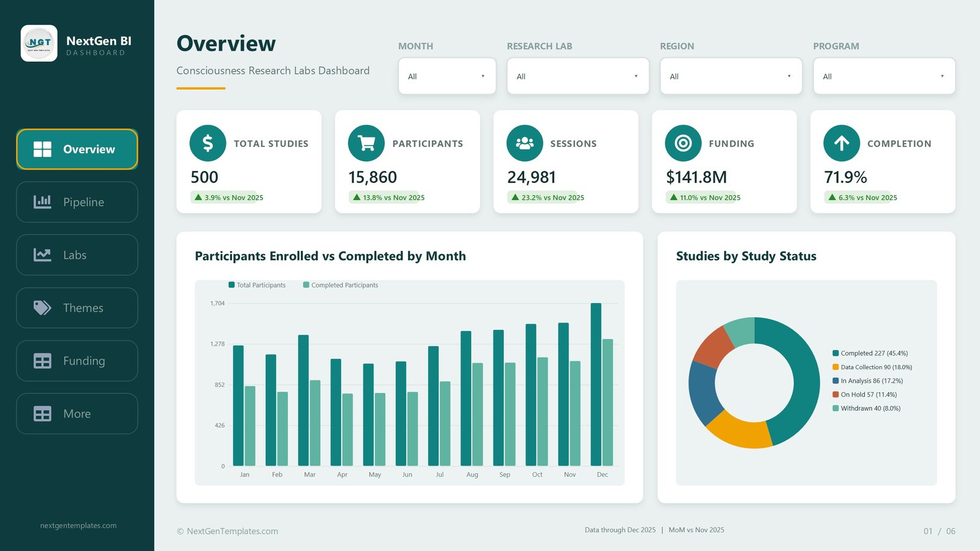Image resolution: width=980 pixels, height=551 pixels.
Task: Click the Participants Enrolled vs Completed by Month title
Action: [330, 256]
